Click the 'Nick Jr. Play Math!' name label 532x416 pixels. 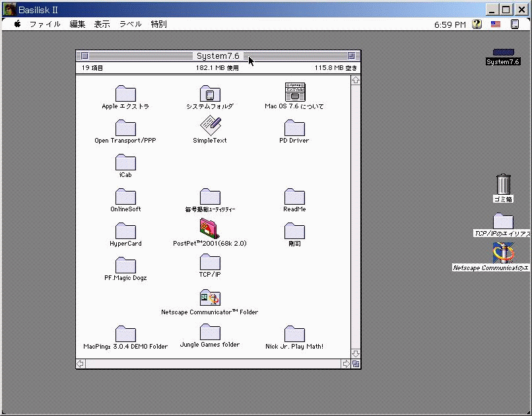(294, 347)
